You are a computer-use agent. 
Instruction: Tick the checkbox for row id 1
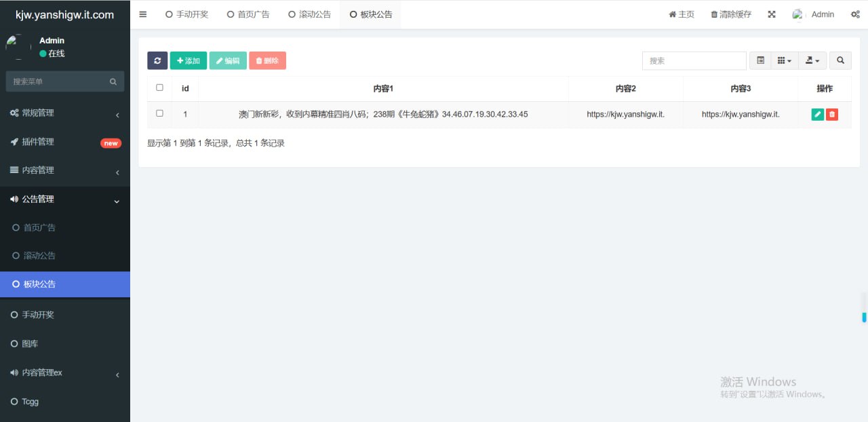click(x=159, y=113)
